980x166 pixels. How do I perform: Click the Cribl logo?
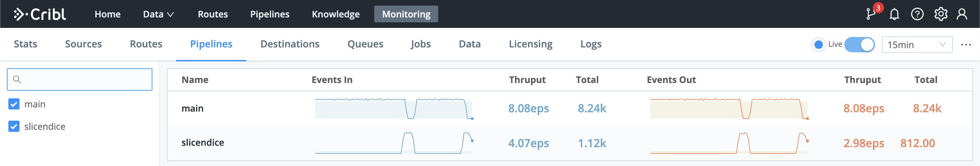pyautogui.click(x=40, y=14)
